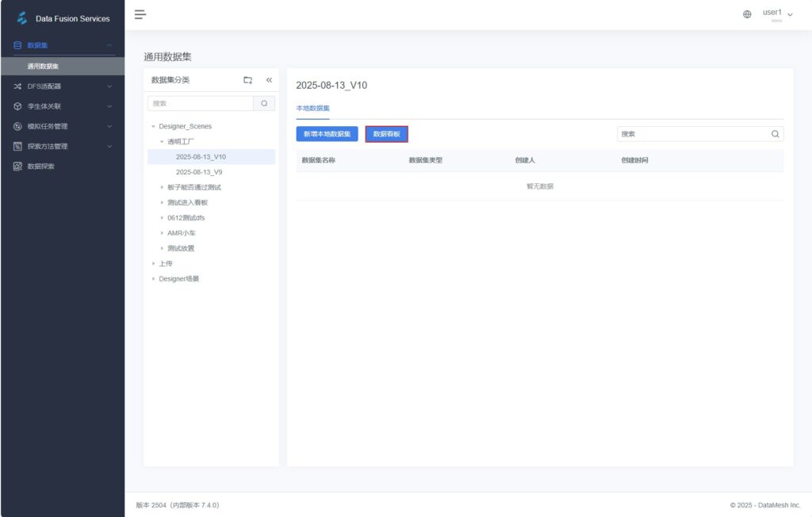Select the 板子能否通过测试 tree label

[194, 187]
